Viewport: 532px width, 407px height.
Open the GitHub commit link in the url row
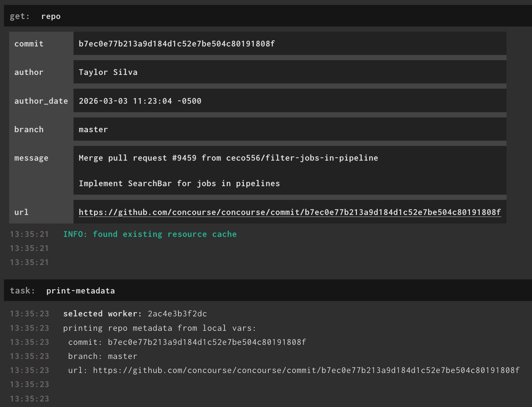click(290, 212)
